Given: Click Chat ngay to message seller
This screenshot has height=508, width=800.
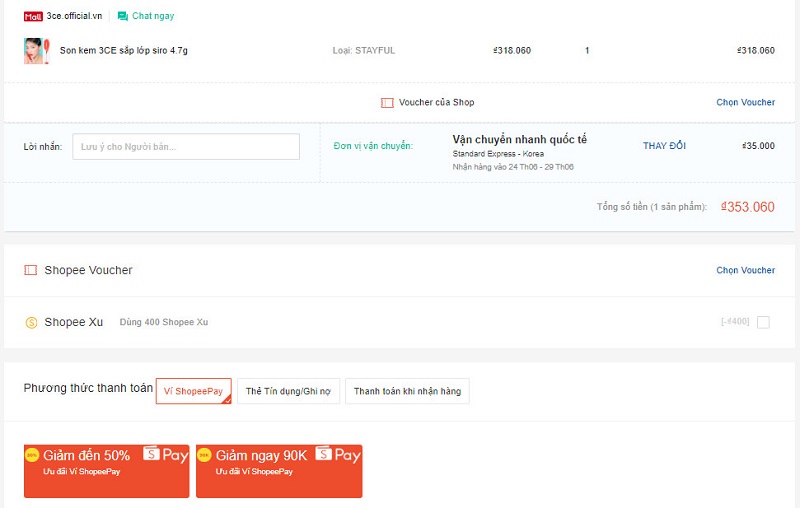Looking at the screenshot, I should coord(152,17).
